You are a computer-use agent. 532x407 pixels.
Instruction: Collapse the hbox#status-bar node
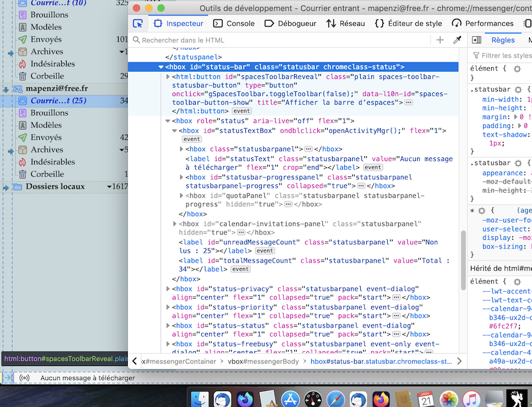[161, 67]
